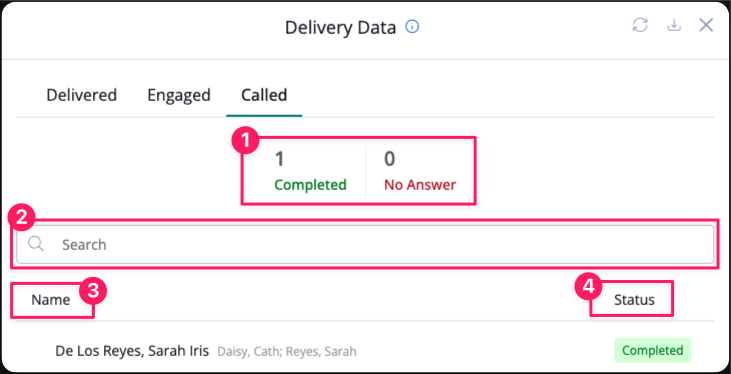Viewport: 731px width, 374px height.
Task: Open the info icon beside Delivery Data
Action: pyautogui.click(x=412, y=27)
